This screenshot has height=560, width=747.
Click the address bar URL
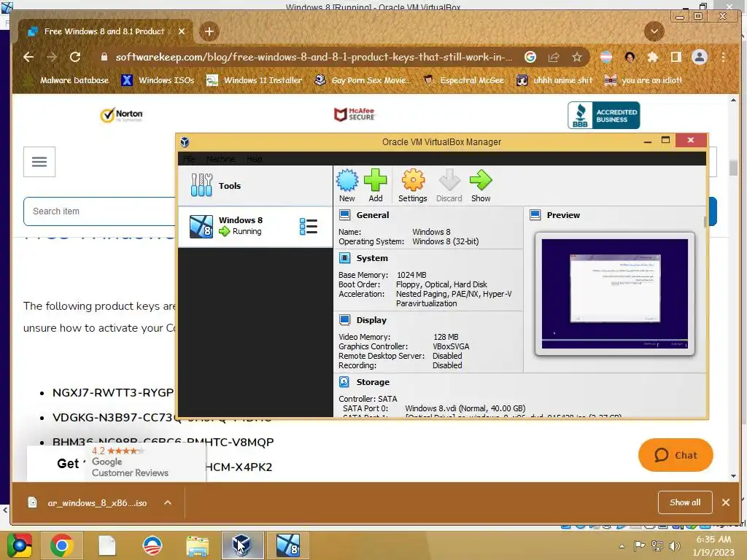point(314,57)
